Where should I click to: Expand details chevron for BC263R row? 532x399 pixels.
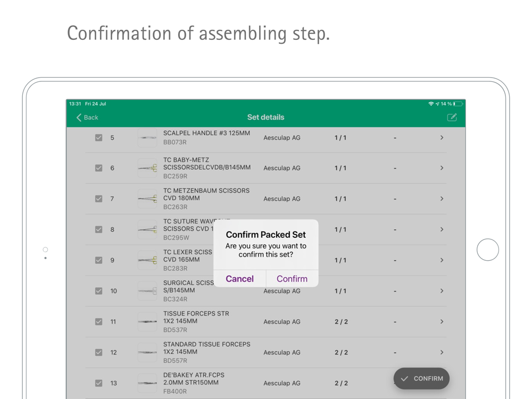pyautogui.click(x=442, y=198)
